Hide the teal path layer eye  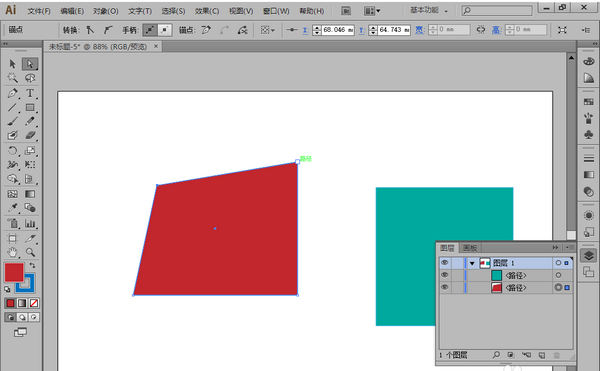pyautogui.click(x=444, y=275)
